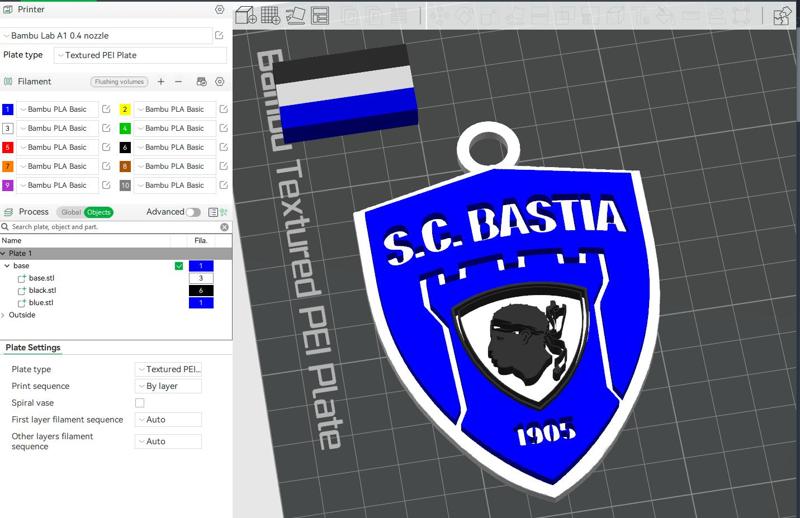The image size is (800, 518).
Task: Edit preset for filament 8
Action: 223,166
